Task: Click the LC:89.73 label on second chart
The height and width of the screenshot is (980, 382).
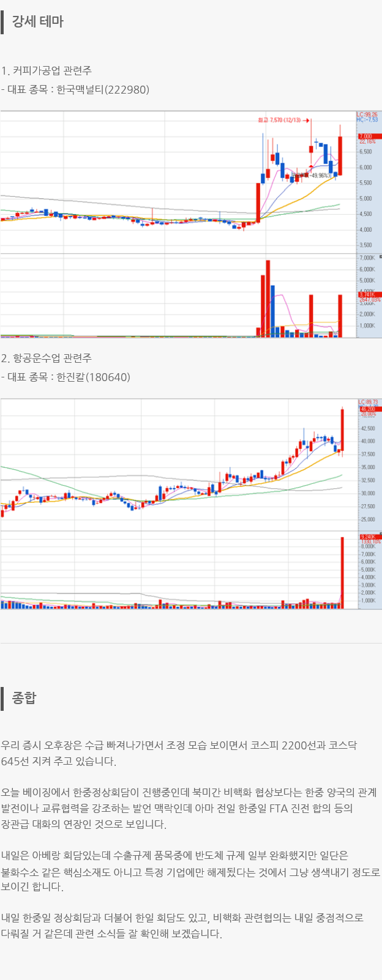Action: (x=368, y=403)
